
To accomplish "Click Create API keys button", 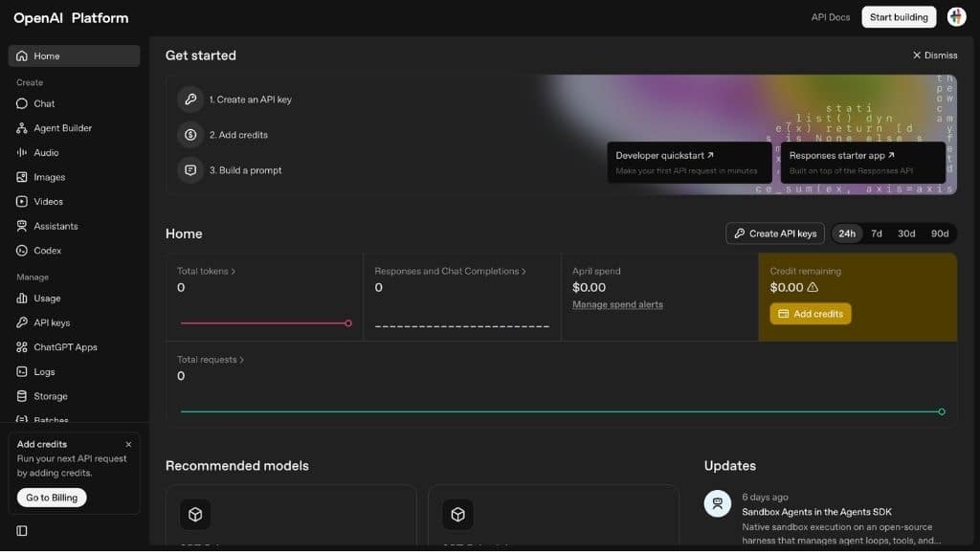I will coord(775,233).
